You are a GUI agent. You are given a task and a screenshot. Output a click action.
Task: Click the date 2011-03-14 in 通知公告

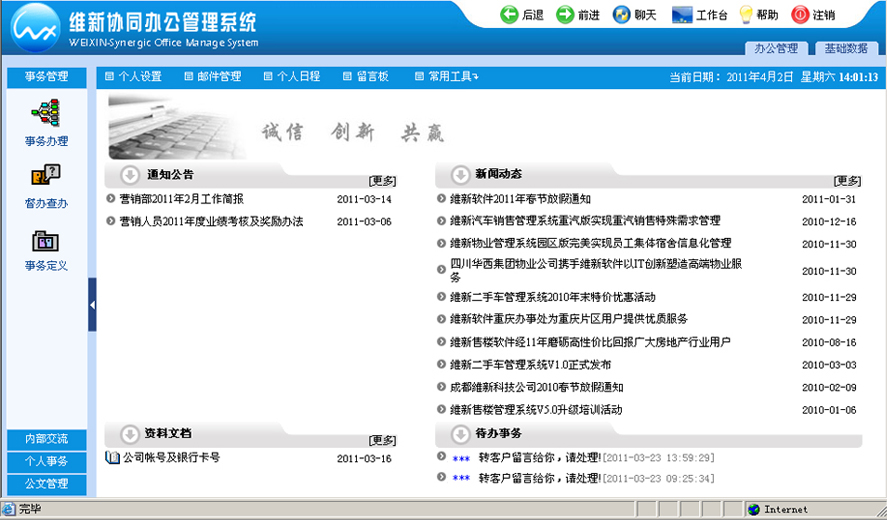364,199
